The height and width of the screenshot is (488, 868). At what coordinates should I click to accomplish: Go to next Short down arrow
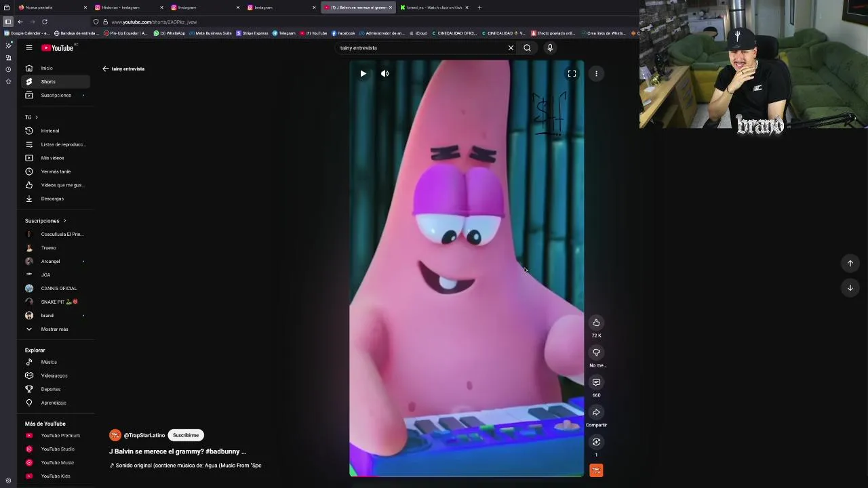[x=850, y=287]
